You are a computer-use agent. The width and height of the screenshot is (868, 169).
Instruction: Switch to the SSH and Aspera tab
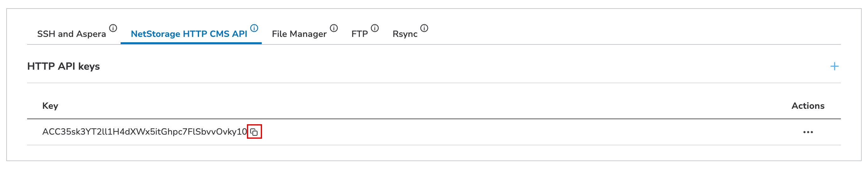71,34
